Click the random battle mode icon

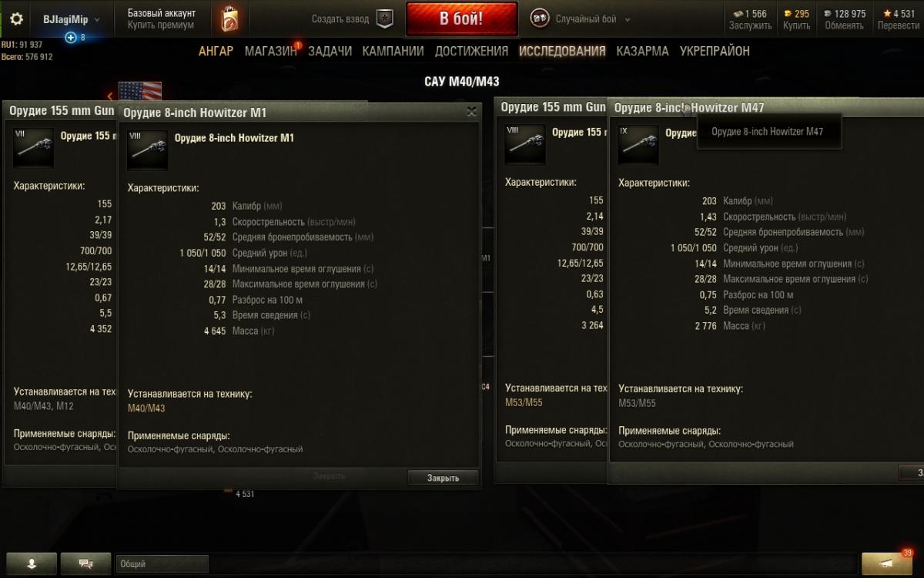click(540, 19)
